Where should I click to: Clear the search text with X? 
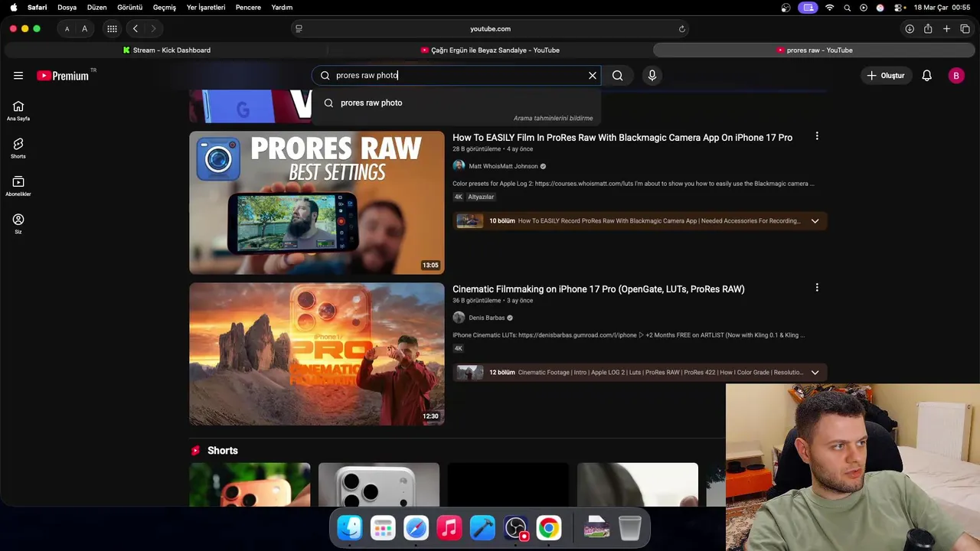[x=592, y=76]
